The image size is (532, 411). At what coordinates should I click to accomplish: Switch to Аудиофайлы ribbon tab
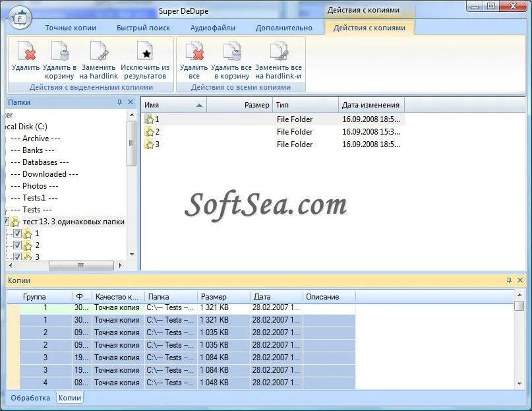[x=213, y=28]
